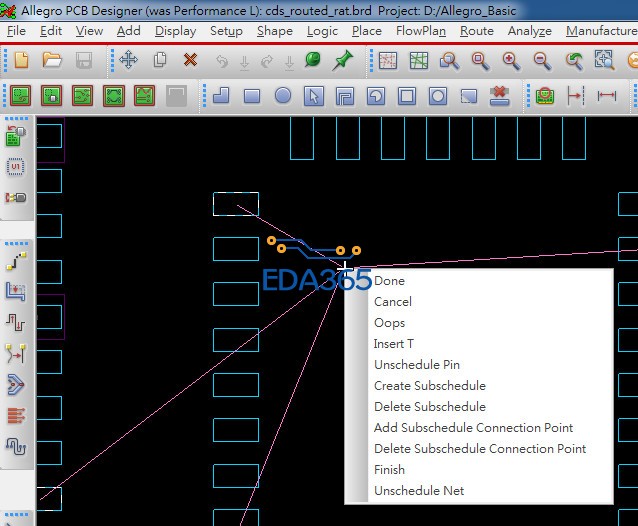Click the red Delete X icon
The height and width of the screenshot is (526, 638).
coord(190,60)
